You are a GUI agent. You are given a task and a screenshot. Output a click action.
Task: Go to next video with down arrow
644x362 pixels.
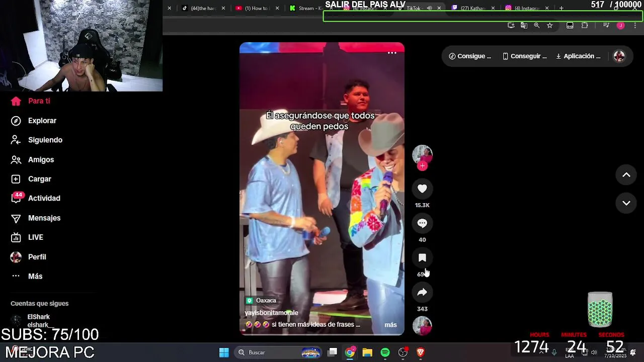[626, 203]
